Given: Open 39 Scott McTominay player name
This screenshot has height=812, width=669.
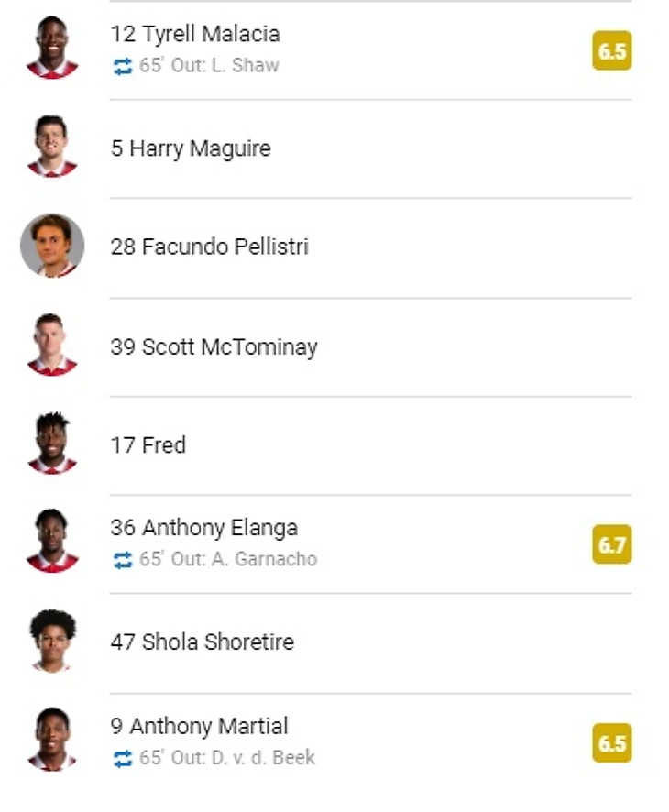Looking at the screenshot, I should click(x=214, y=346).
